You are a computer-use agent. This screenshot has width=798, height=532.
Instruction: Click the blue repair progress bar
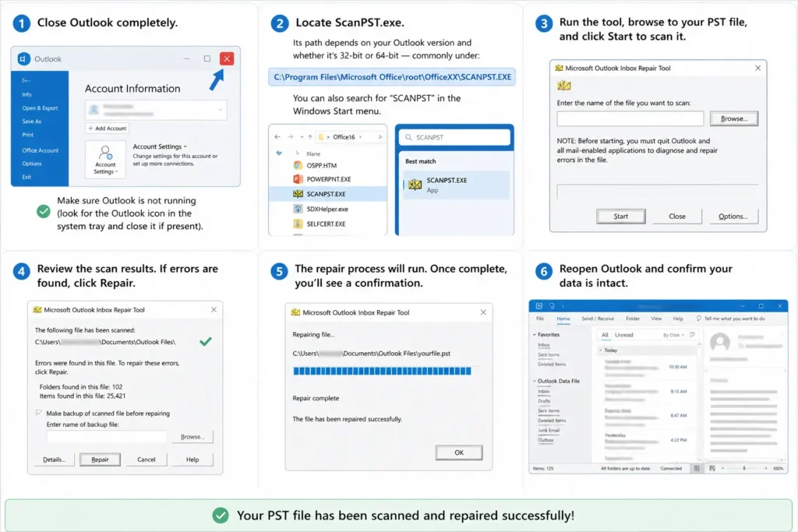[x=382, y=372]
